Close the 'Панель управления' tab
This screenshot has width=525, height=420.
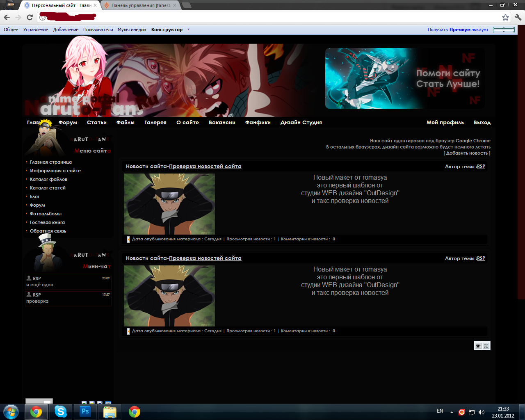175,5
